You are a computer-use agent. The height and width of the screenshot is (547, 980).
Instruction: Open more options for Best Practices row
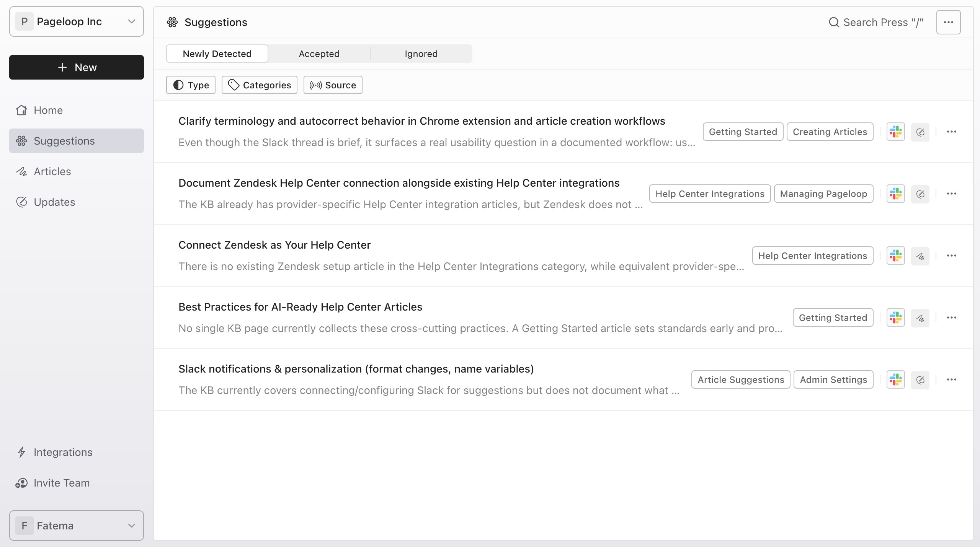pyautogui.click(x=952, y=317)
